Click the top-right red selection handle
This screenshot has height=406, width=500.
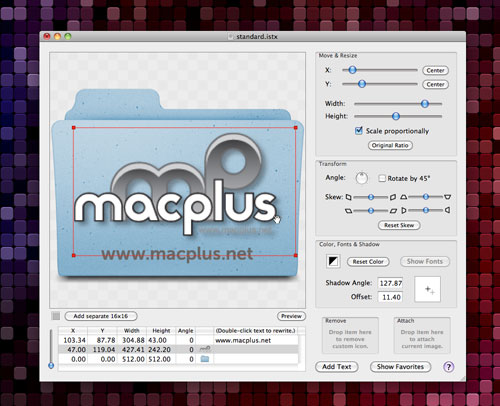(296, 128)
